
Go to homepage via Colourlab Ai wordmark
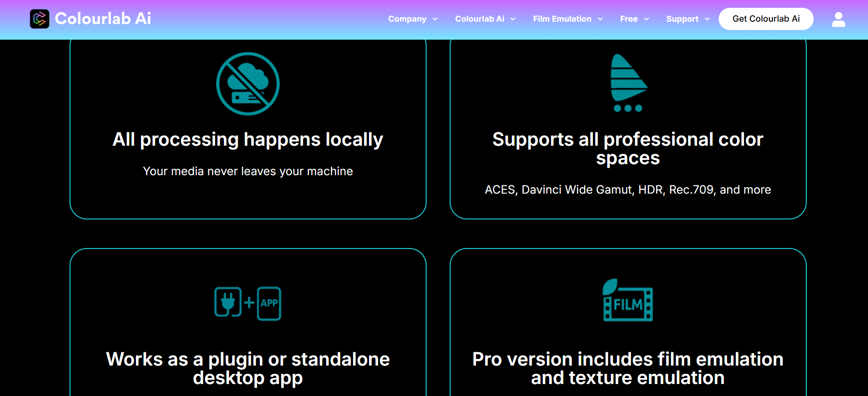coord(103,18)
